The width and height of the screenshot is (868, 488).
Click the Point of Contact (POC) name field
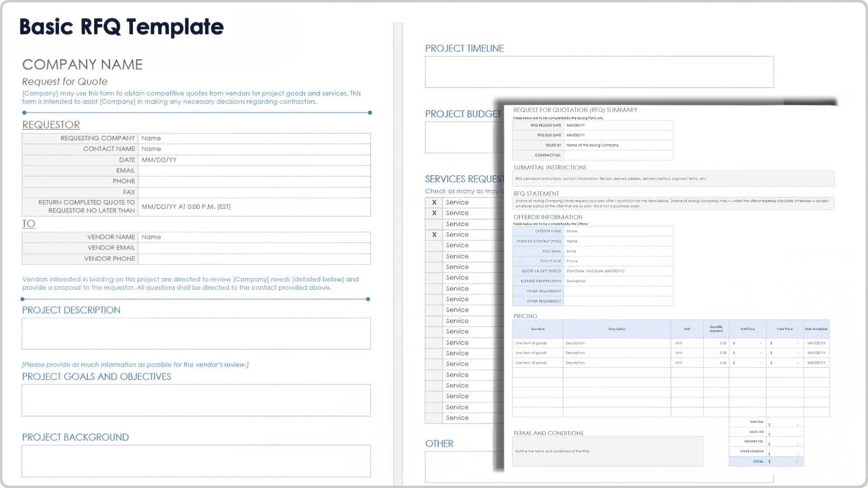click(618, 241)
